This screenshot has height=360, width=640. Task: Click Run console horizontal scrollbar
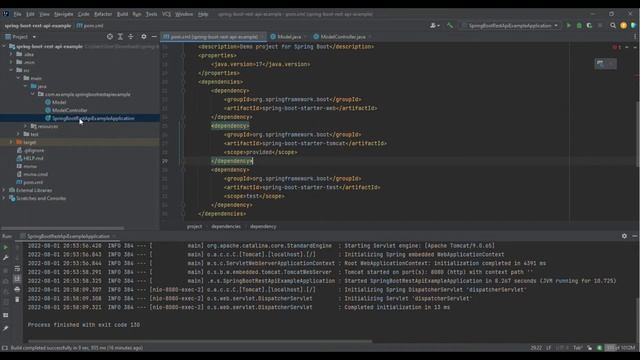(200, 341)
